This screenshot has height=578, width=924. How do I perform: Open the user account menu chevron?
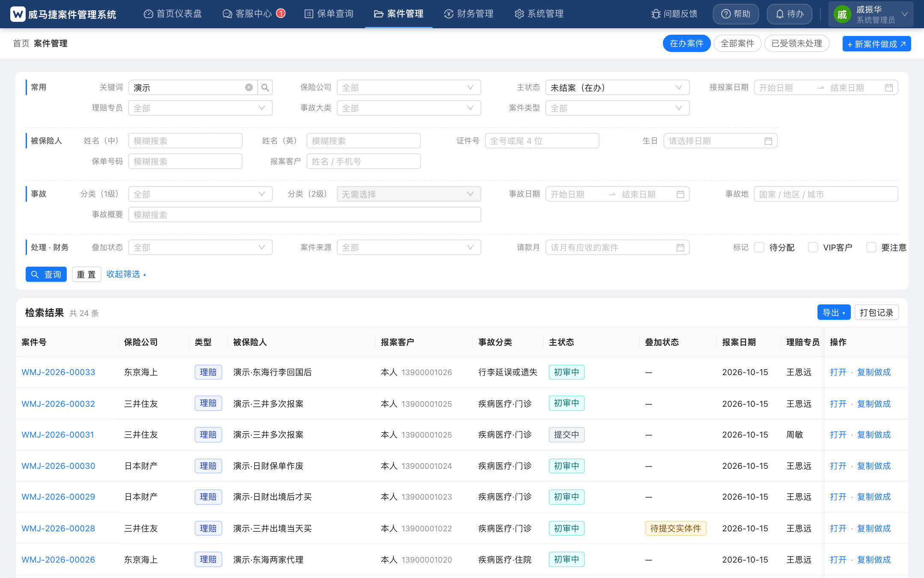[905, 14]
